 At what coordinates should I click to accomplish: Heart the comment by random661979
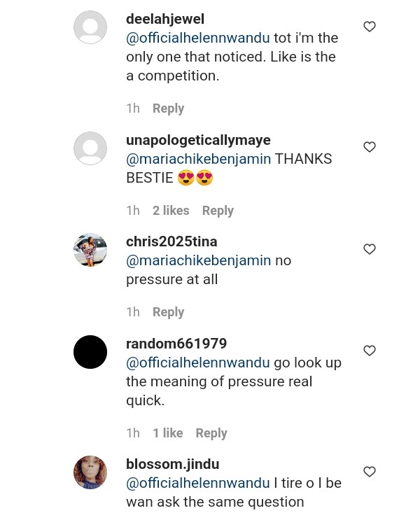[370, 351]
